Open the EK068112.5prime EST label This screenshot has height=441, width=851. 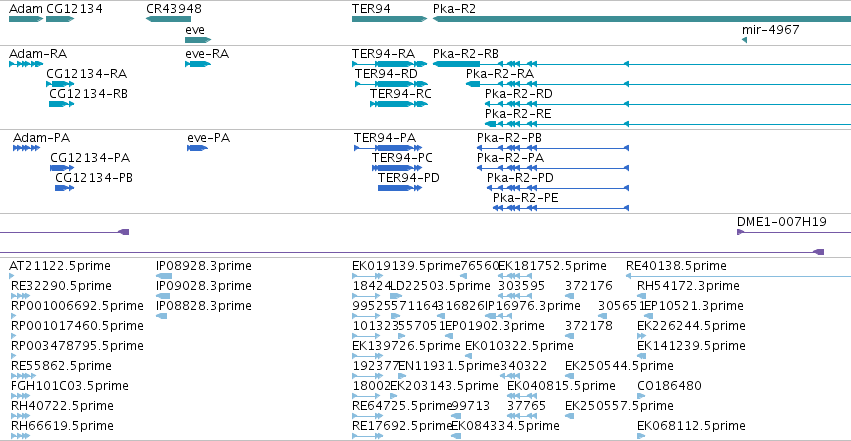pyautogui.click(x=691, y=426)
